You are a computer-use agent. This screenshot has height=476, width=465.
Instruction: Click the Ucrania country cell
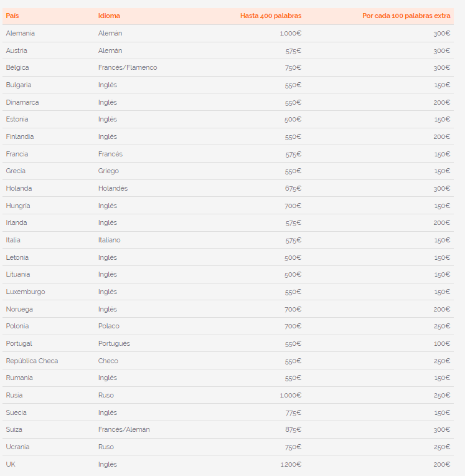(17, 447)
